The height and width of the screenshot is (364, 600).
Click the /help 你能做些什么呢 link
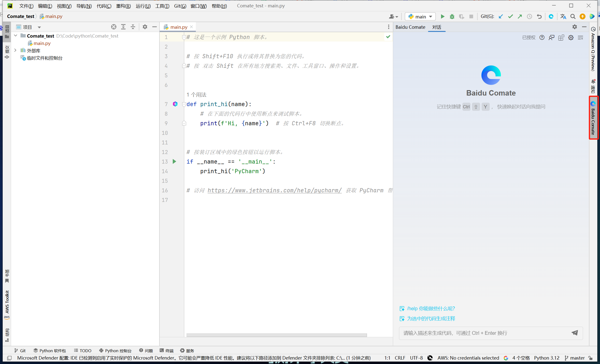[x=429, y=308]
